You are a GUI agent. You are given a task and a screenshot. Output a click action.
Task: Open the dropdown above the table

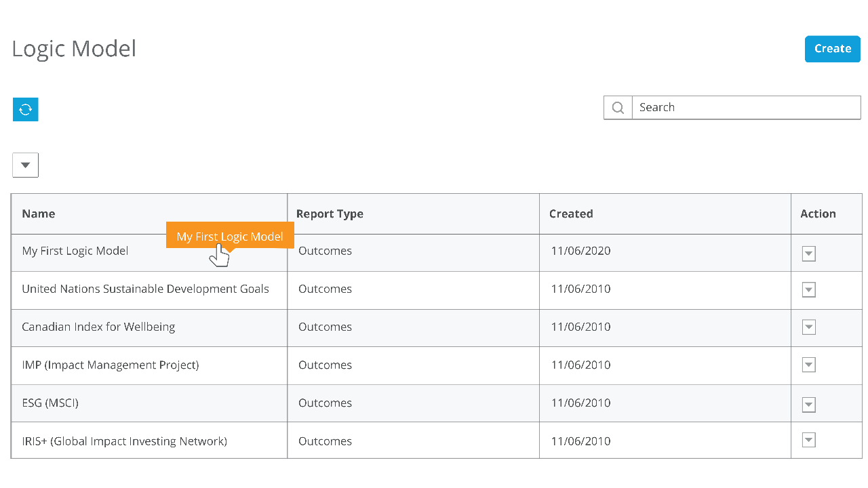coord(26,165)
